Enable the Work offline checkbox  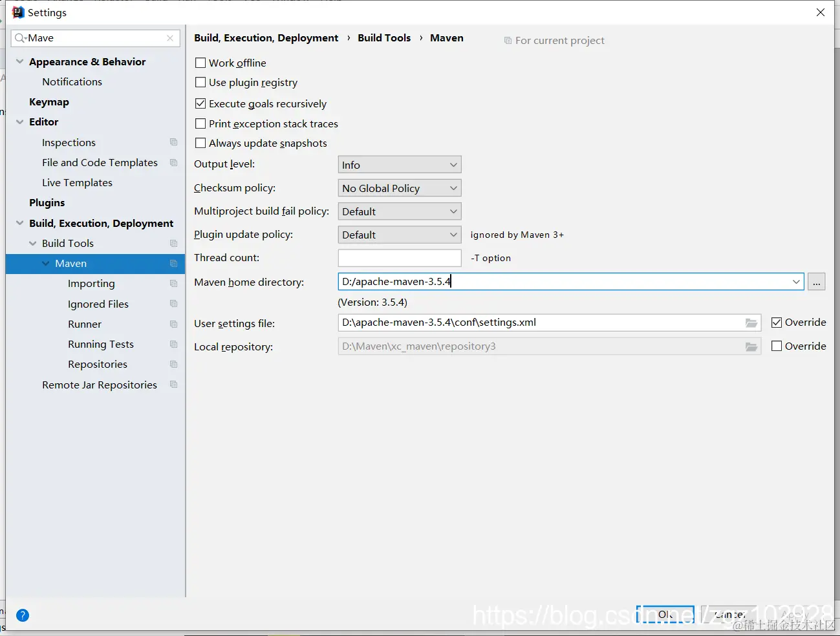point(200,63)
